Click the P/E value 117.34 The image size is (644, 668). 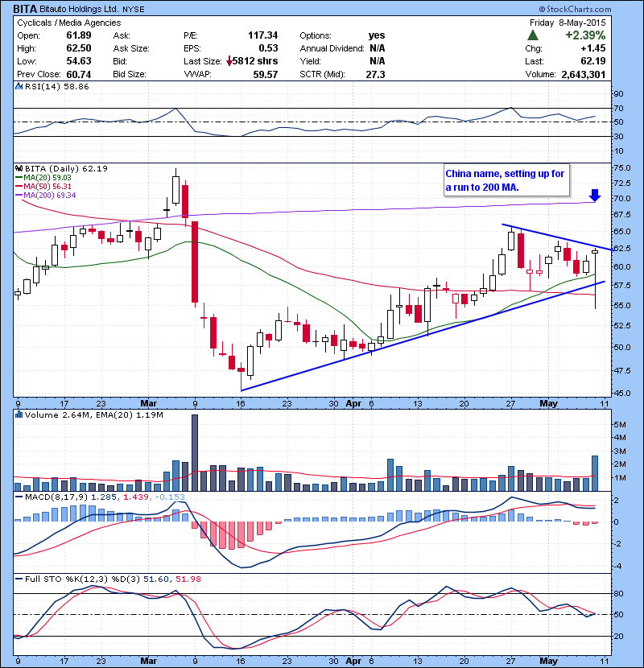tap(263, 35)
